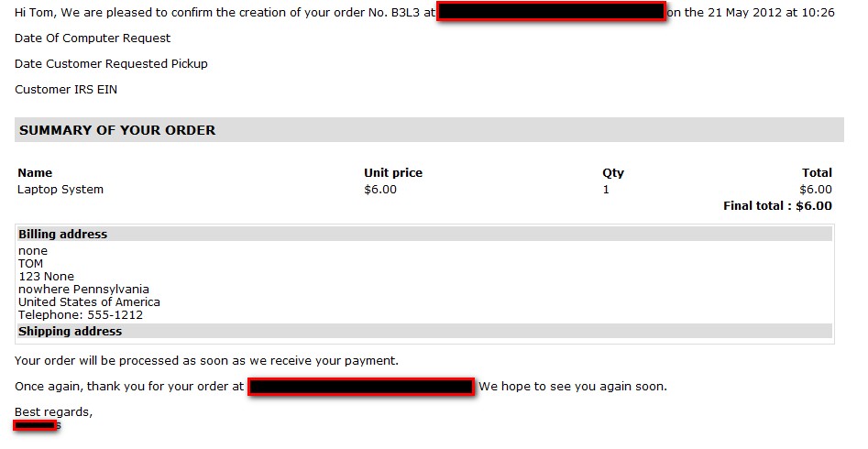Click the Summary Of Your Order heading
Viewport: 868px width, 449px height.
point(117,130)
